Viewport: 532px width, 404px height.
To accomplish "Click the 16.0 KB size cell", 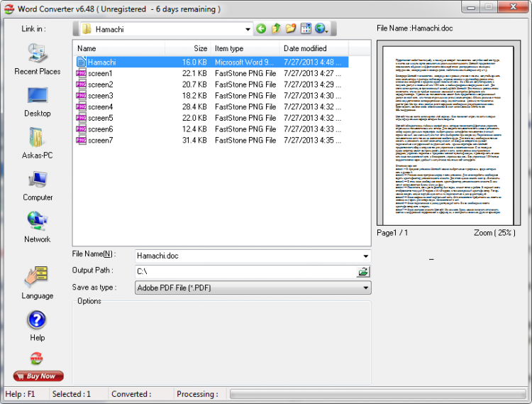I will coord(194,62).
